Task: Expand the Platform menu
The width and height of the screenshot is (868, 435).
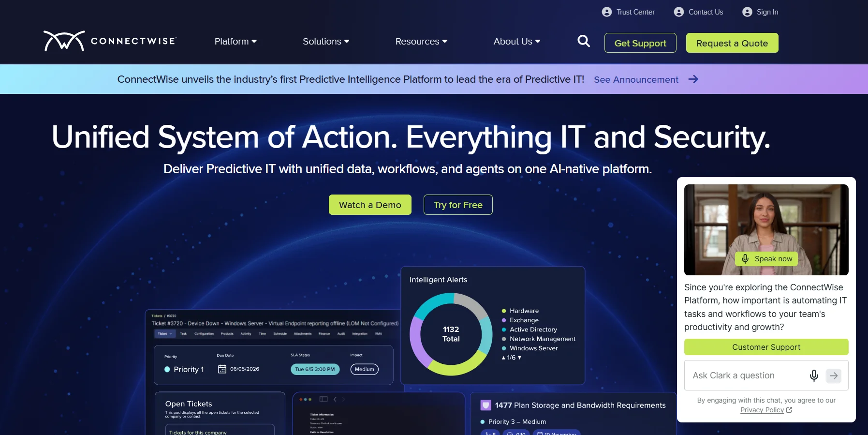Action: [x=235, y=42]
